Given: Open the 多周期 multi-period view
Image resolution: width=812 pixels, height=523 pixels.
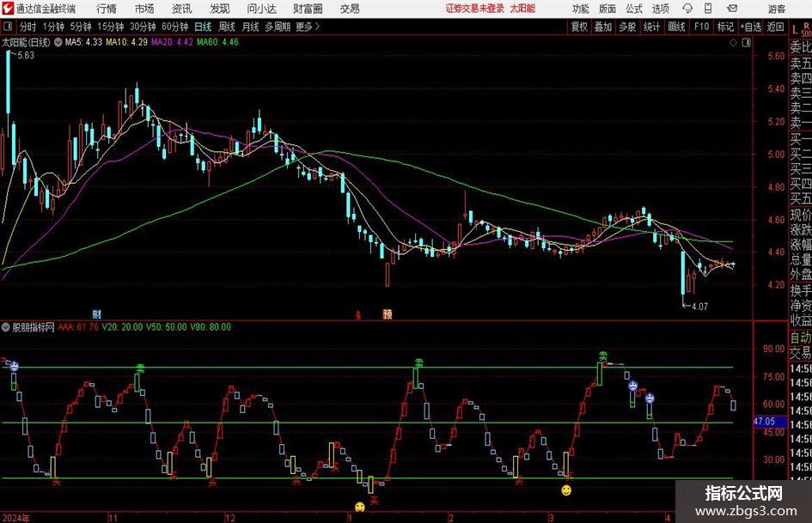Looking at the screenshot, I should tap(278, 27).
